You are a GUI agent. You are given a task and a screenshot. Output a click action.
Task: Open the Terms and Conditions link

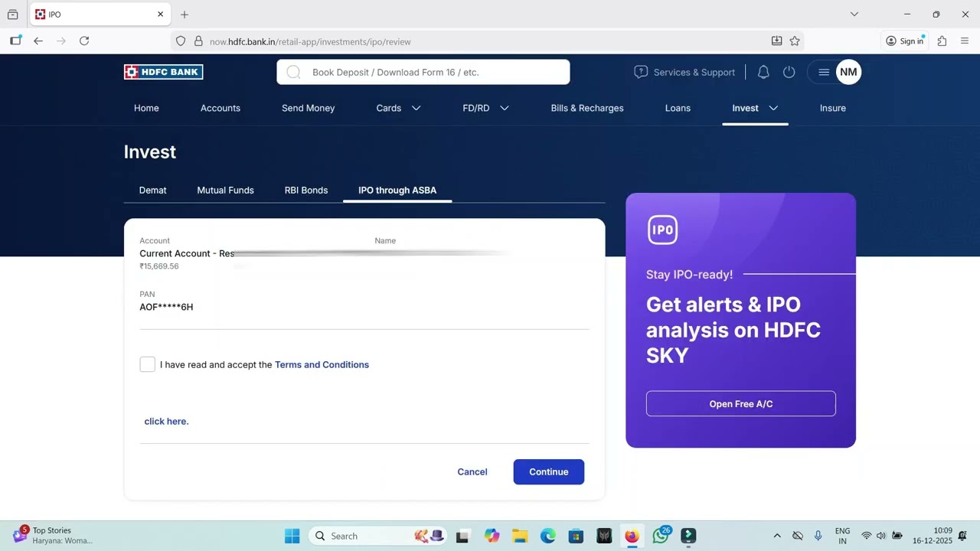322,364
